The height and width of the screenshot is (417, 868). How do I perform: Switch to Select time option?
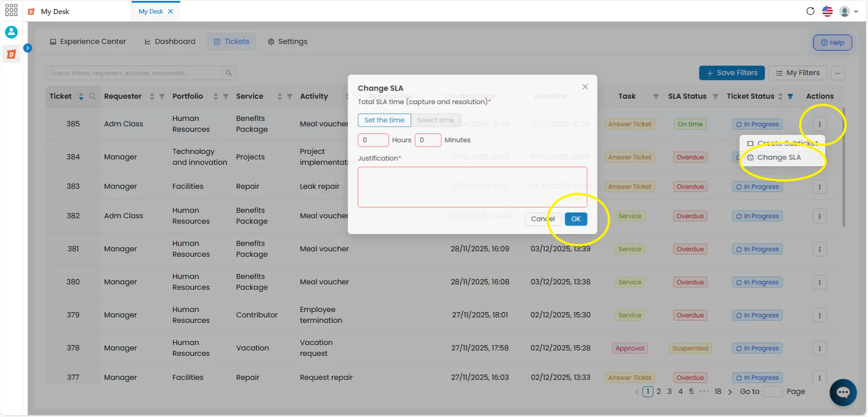[x=436, y=120]
